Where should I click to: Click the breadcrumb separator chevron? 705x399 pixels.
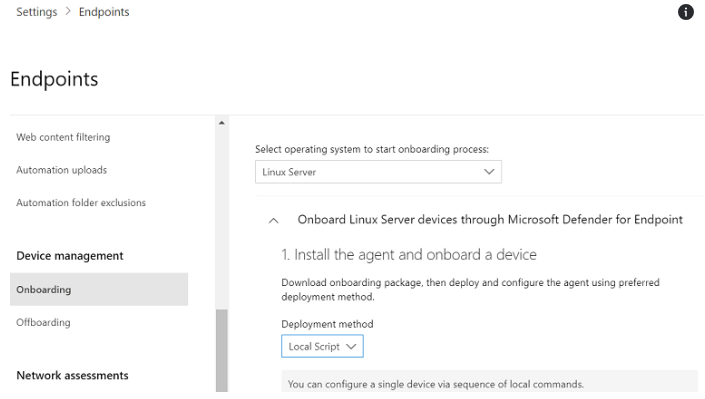68,12
